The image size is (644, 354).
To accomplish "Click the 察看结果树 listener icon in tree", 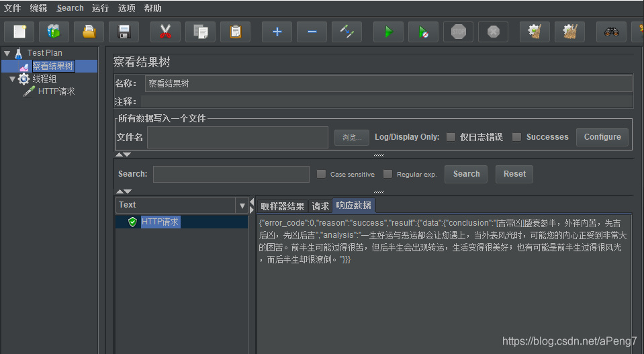I will pos(24,67).
